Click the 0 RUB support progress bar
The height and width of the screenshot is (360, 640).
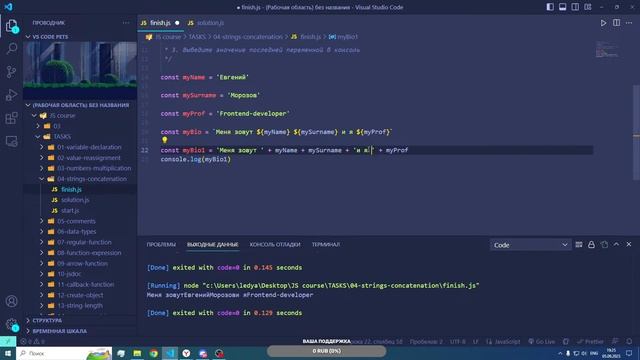(326, 351)
